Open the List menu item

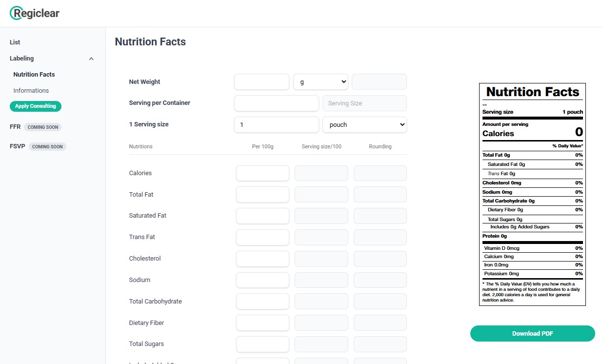pos(15,42)
